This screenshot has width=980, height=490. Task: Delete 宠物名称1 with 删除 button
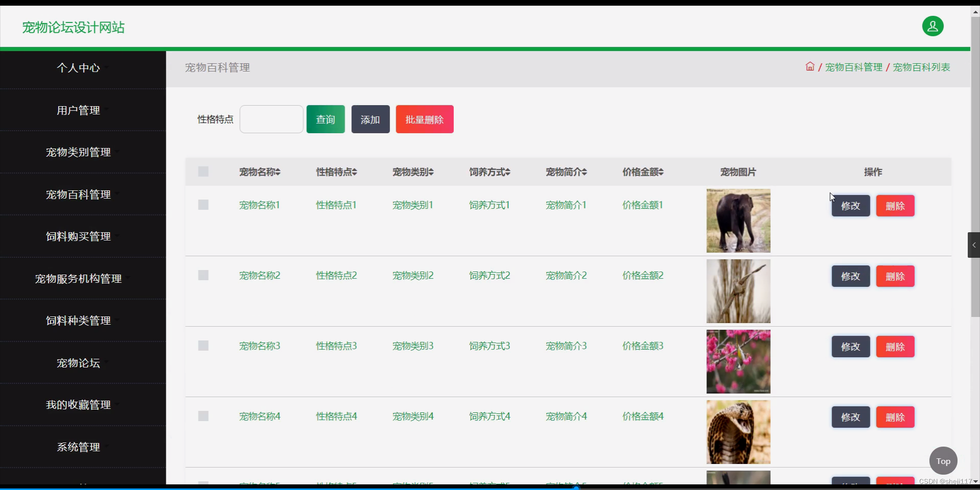(x=895, y=206)
